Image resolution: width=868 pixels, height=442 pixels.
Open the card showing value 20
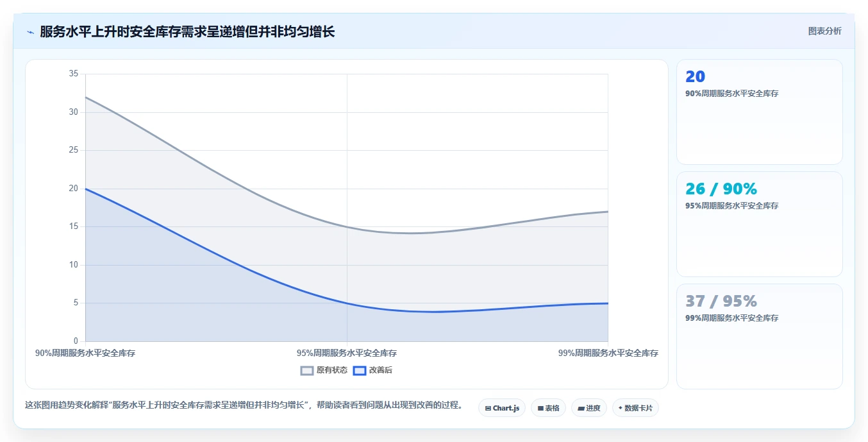click(759, 112)
